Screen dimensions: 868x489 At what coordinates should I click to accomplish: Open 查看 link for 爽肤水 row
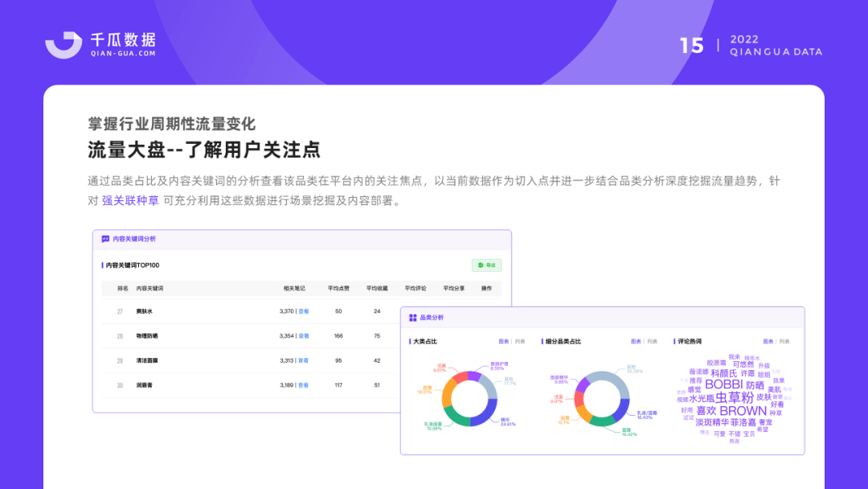click(302, 310)
